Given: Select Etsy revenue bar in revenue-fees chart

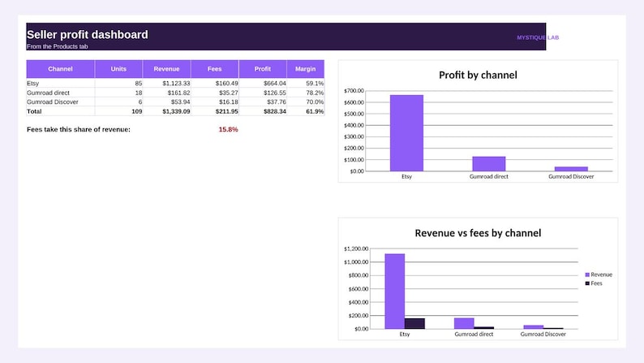Looking at the screenshot, I should 395,292.
